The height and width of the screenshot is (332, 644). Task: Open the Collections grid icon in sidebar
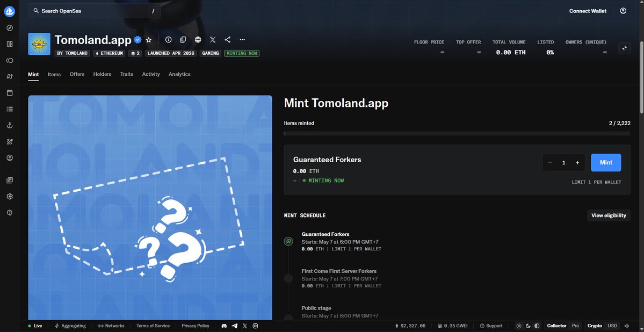pos(10,44)
